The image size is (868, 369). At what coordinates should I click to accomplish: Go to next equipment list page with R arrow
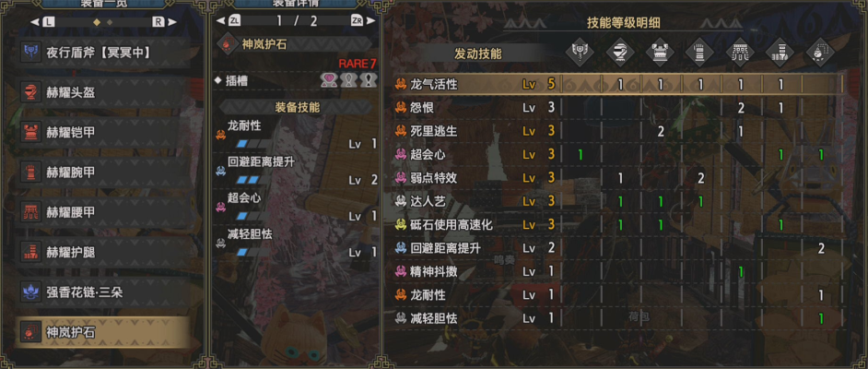164,21
